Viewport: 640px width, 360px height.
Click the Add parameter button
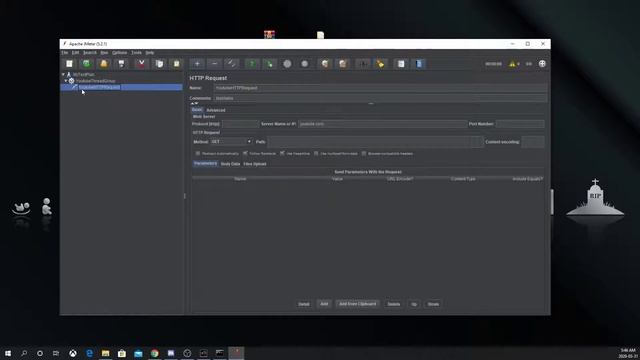pos(324,304)
